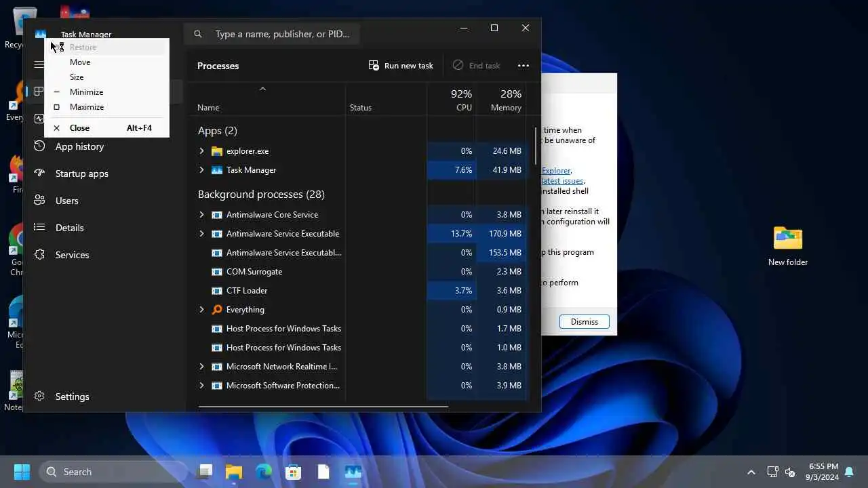Screen dimensions: 868x488
Task: Click the notification bell in the system tray
Action: click(849, 472)
